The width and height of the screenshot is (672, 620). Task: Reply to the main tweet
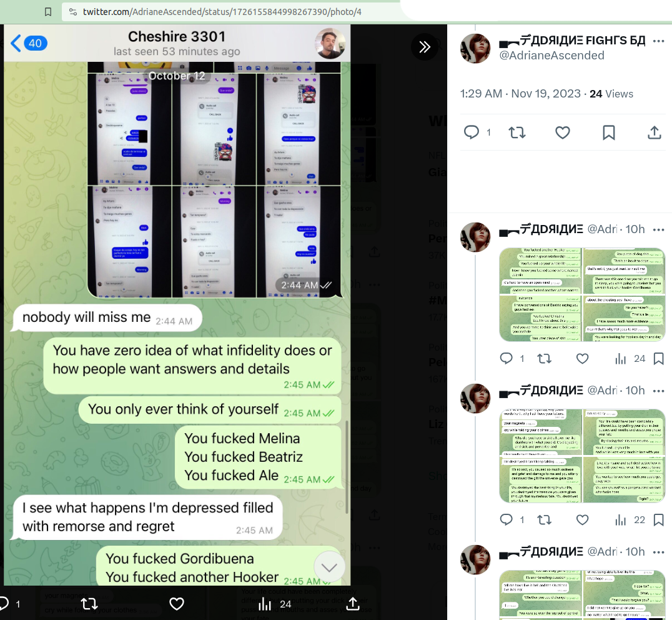point(472,132)
